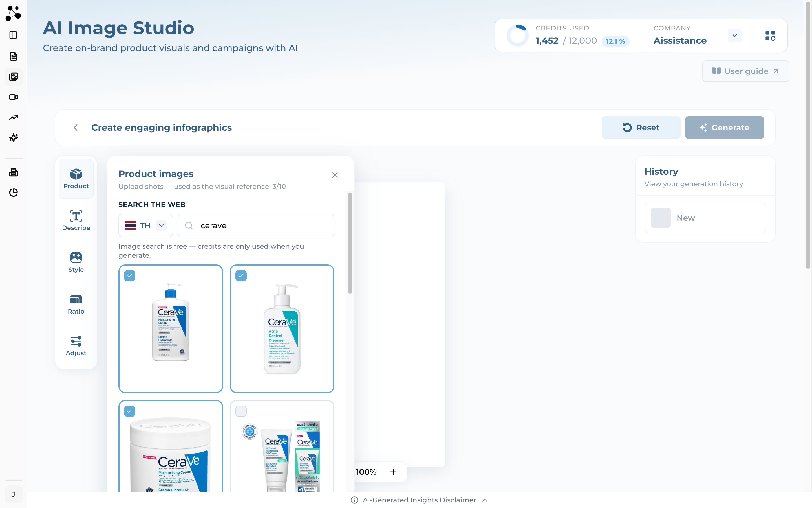812x508 pixels.
Task: Click the History panel heading
Action: coord(661,171)
